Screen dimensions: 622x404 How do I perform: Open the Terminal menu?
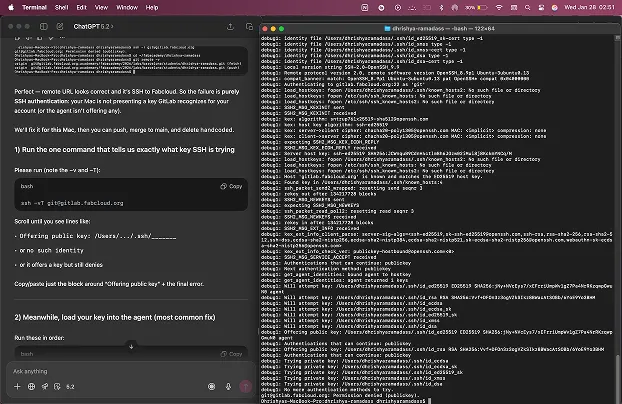pyautogui.click(x=34, y=7)
